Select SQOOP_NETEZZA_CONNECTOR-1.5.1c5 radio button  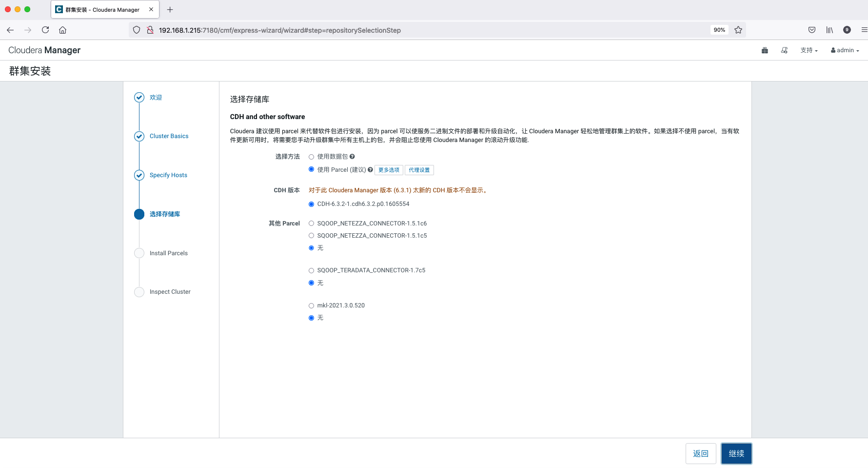(311, 236)
